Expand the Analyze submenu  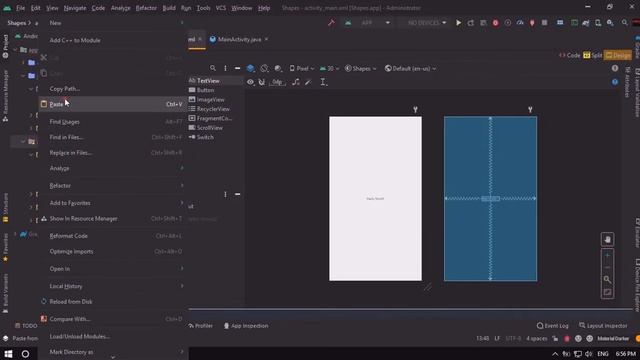coord(112,168)
